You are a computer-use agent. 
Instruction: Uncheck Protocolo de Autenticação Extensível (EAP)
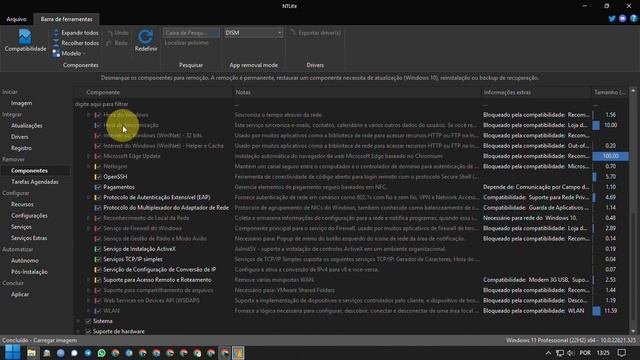(98, 198)
